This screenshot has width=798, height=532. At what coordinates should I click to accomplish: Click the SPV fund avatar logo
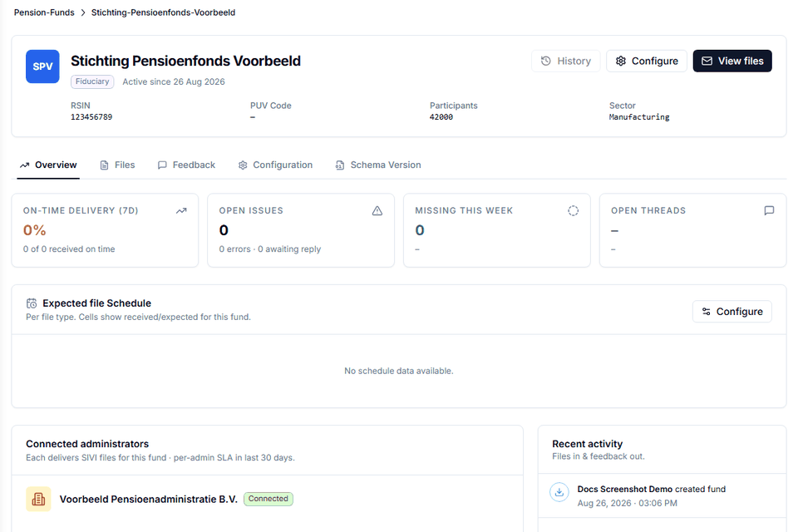pos(42,66)
